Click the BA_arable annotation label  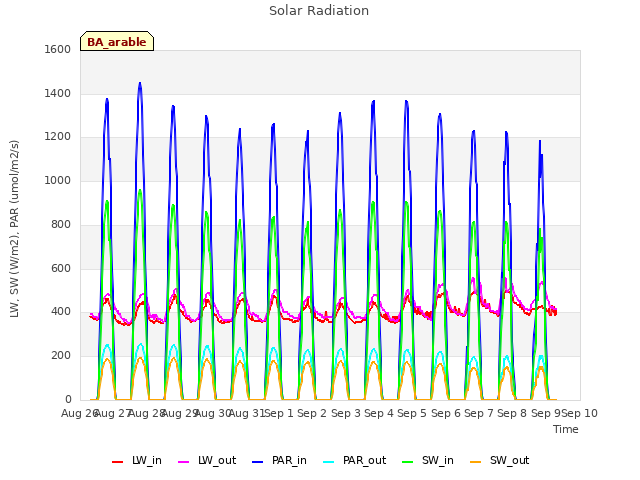(117, 42)
